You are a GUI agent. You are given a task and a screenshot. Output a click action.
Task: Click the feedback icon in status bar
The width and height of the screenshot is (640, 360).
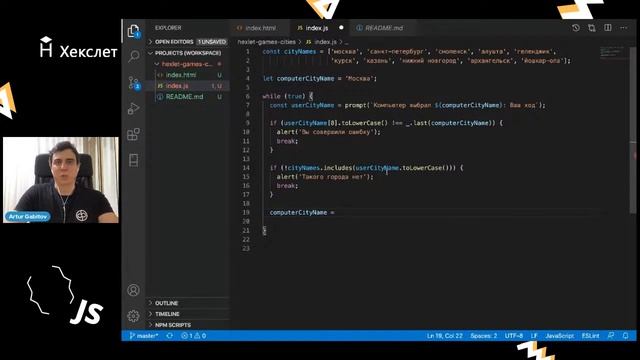point(611,336)
